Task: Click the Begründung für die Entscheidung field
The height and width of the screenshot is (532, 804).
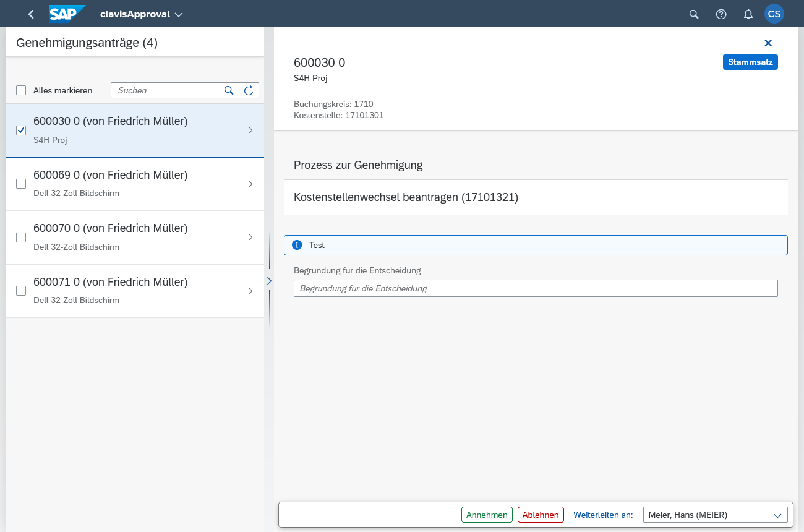Action: (x=535, y=288)
